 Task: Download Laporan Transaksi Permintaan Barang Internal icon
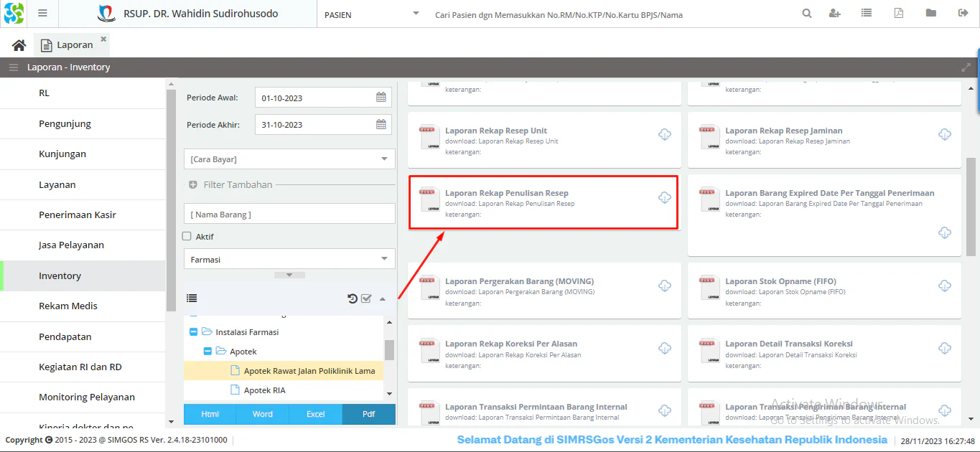[x=665, y=410]
